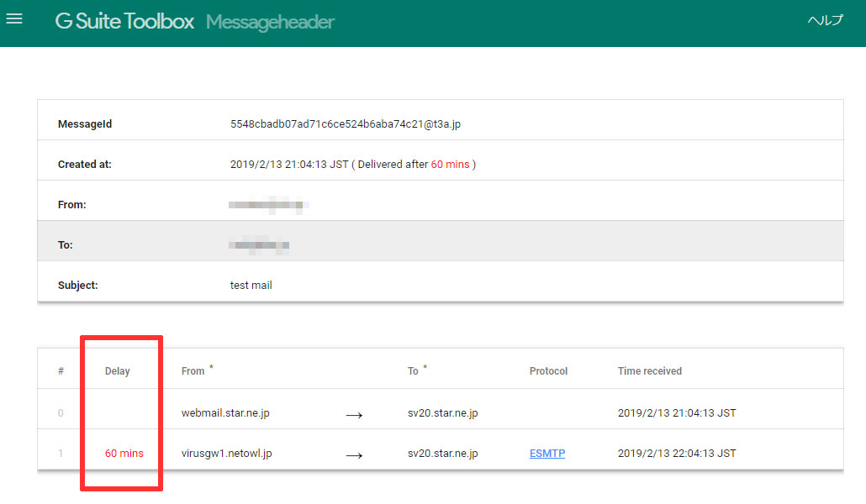
Task: Click the To column header in hop table
Action: point(413,371)
